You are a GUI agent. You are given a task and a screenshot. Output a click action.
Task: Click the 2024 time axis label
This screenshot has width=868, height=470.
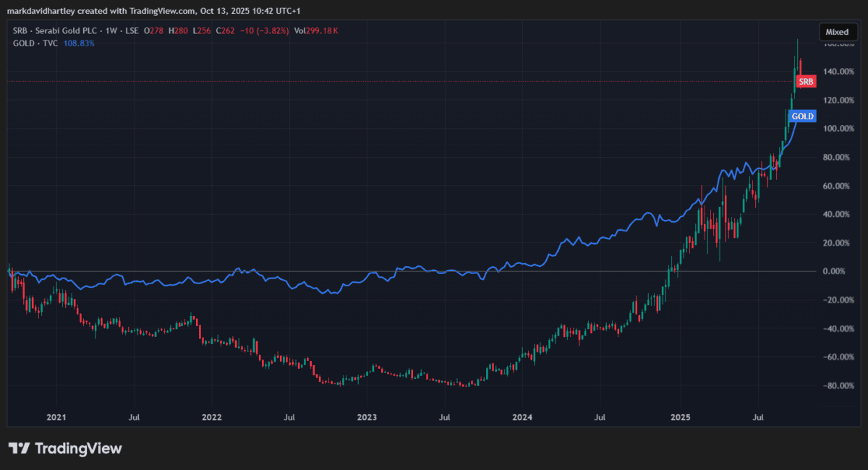click(x=522, y=417)
